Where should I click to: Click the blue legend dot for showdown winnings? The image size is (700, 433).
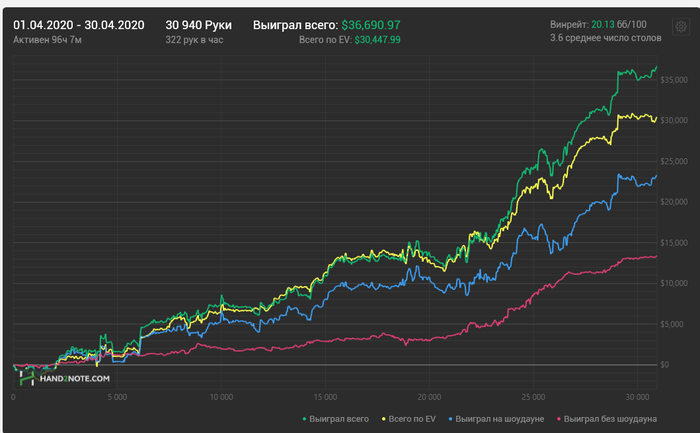(x=450, y=419)
